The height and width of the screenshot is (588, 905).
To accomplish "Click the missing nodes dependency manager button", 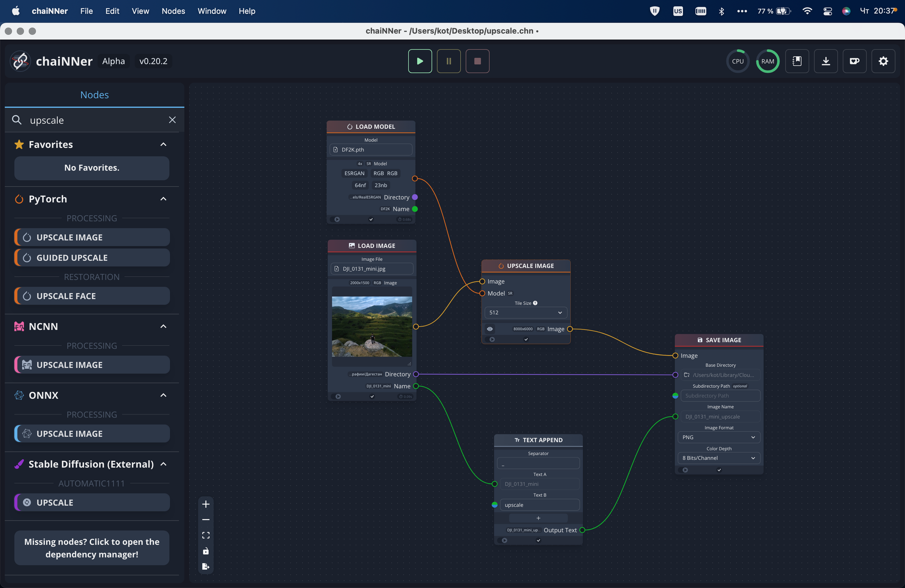I will (92, 548).
